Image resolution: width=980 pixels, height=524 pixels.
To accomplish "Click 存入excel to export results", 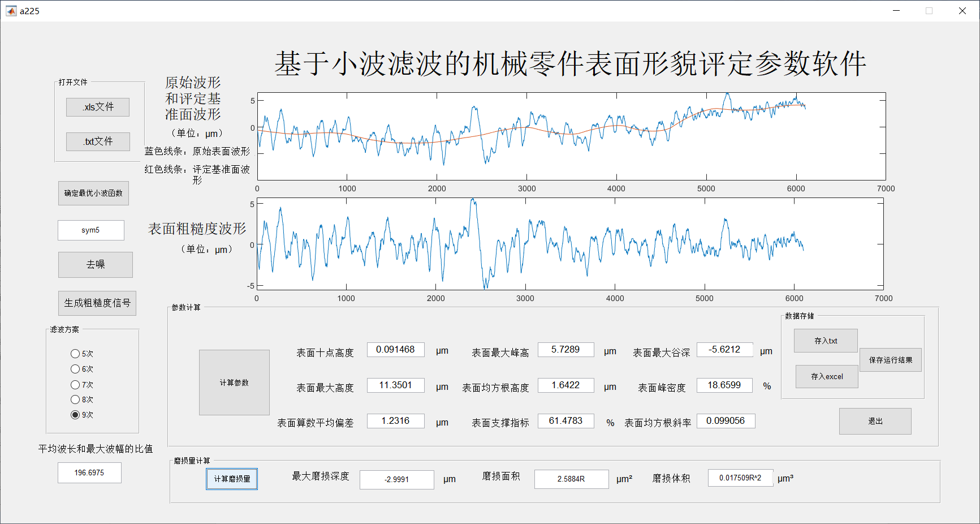I will pos(826,376).
